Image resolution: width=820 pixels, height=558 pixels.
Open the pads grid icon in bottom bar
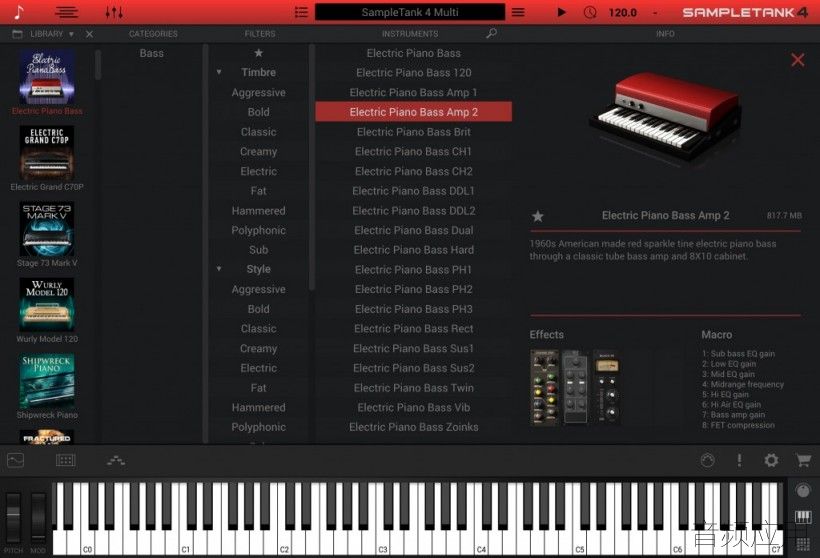tap(65, 460)
